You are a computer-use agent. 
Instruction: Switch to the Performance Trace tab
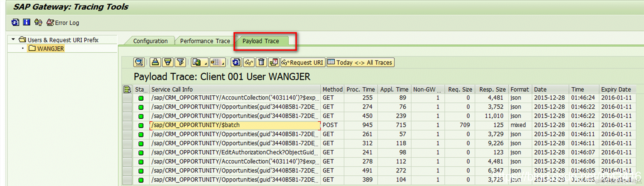click(x=205, y=41)
